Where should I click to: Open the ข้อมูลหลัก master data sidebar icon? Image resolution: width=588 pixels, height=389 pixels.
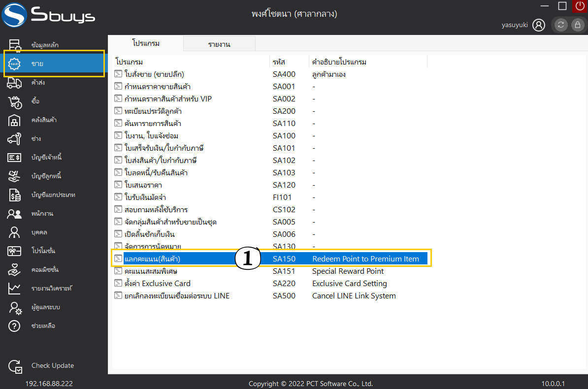pyautogui.click(x=15, y=45)
